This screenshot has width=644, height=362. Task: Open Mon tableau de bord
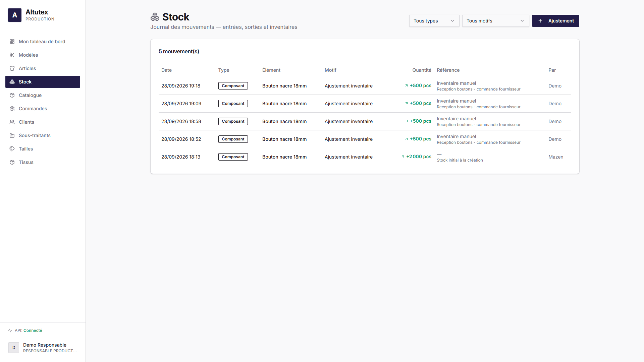pyautogui.click(x=43, y=42)
